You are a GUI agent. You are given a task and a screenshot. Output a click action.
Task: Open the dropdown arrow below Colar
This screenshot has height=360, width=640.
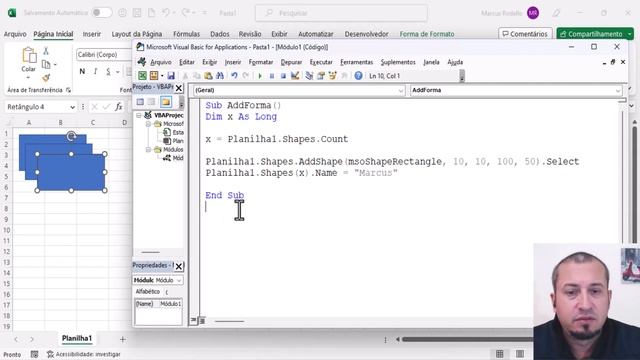tap(28, 78)
